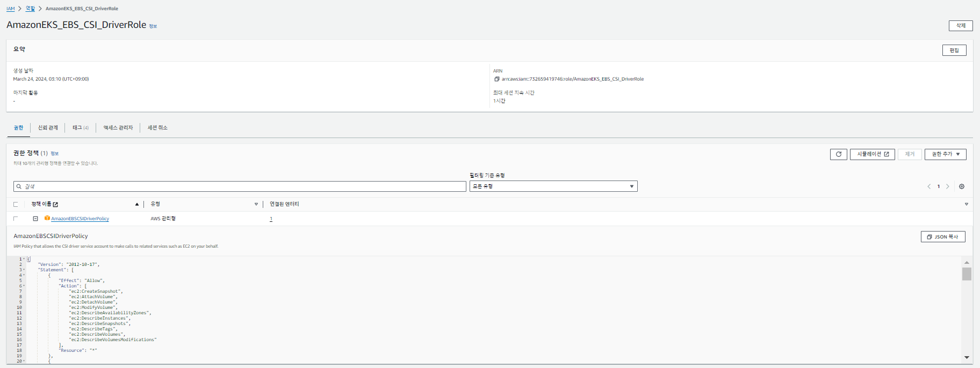Fold JSON code at line 1
The image size is (980, 368).
coord(24,259)
